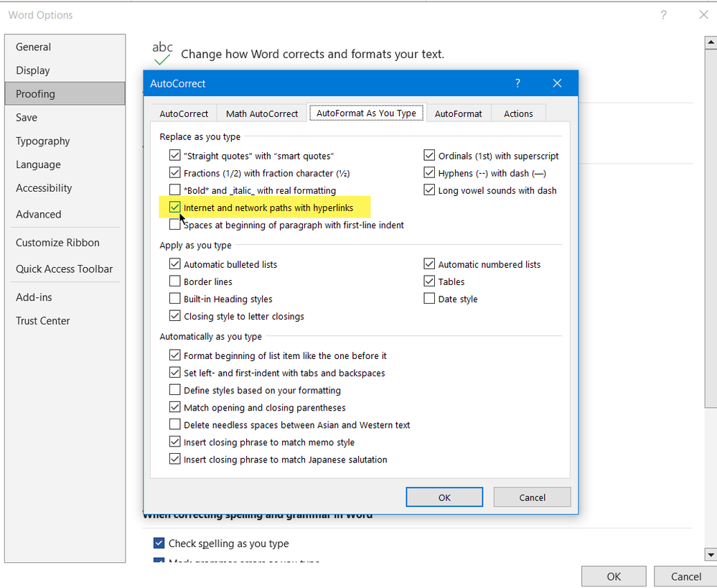Click Cancel in the Word Options window
The image size is (717, 588).
[x=686, y=577]
